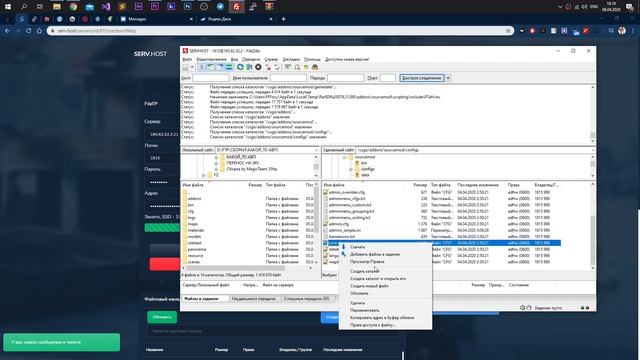640x360 pixels.
Task: Click the Порт input field
Action: coord(388,78)
